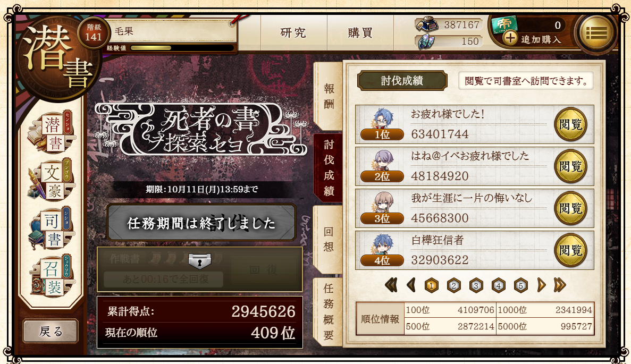Jump to the last ranking page
Image resolution: width=631 pixels, height=364 pixels.
(560, 285)
